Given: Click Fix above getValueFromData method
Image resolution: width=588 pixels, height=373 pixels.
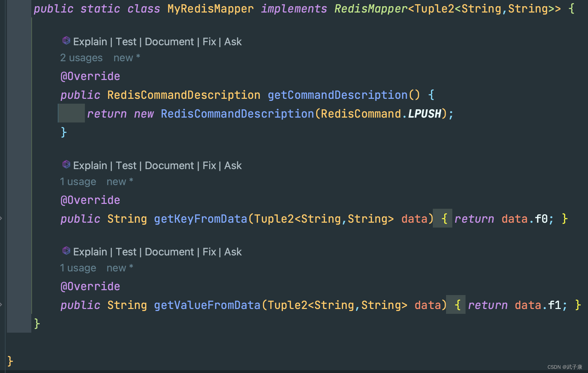Looking at the screenshot, I should [209, 252].
